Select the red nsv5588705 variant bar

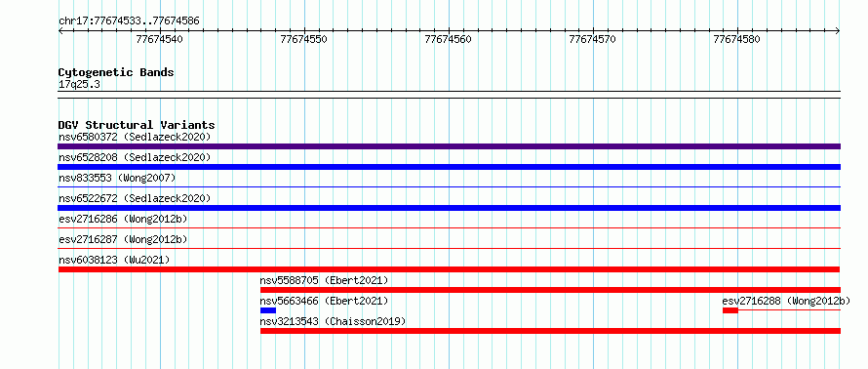click(550, 290)
